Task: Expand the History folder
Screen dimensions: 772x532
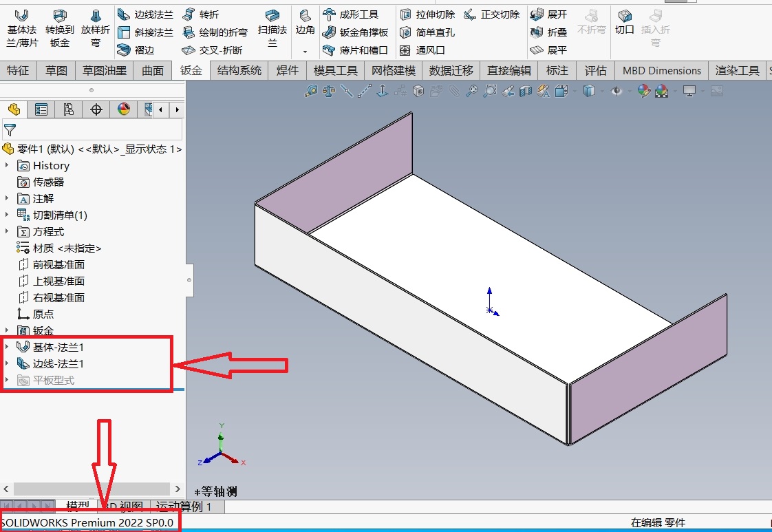Action: pyautogui.click(x=6, y=165)
